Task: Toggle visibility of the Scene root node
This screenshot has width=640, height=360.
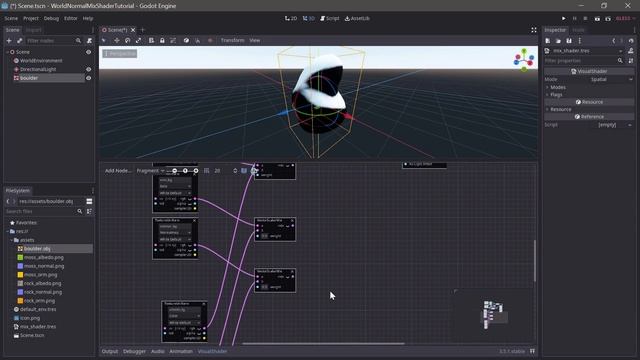Action: (89, 52)
